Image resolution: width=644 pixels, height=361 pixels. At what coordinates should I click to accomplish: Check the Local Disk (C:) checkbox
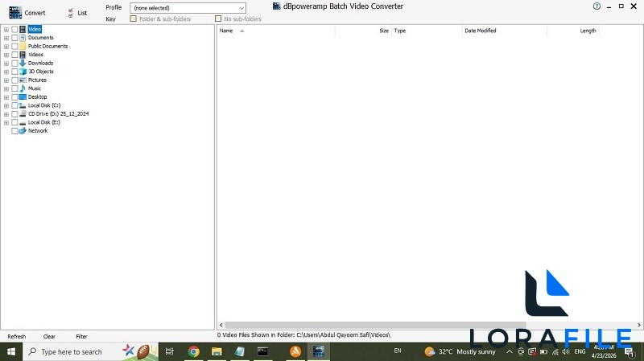pyautogui.click(x=14, y=105)
